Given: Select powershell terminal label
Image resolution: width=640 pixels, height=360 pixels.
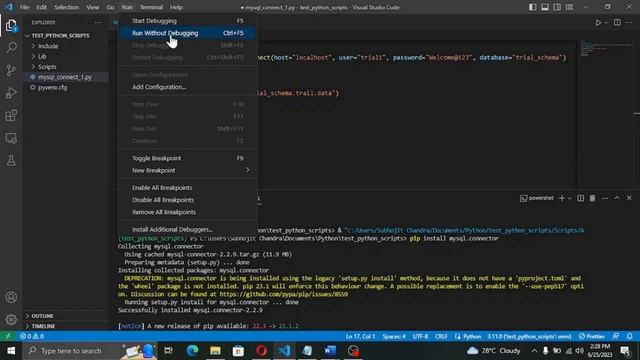Looking at the screenshot, I should click(537, 198).
